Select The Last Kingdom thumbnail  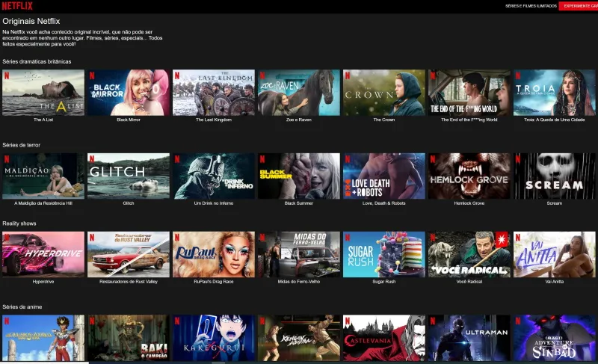pyautogui.click(x=214, y=93)
